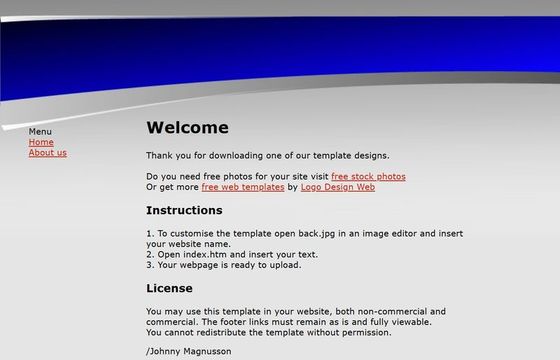Image resolution: width=560 pixels, height=360 pixels.
Task: Go to the About us page
Action: pos(48,153)
